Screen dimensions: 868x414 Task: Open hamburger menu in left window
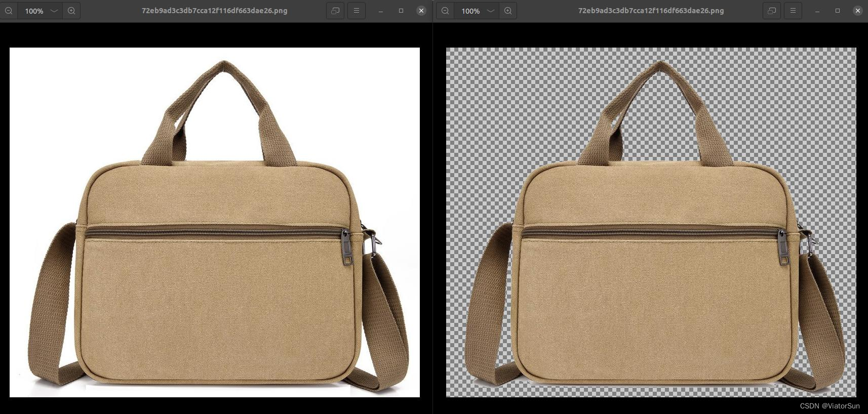[x=357, y=11]
